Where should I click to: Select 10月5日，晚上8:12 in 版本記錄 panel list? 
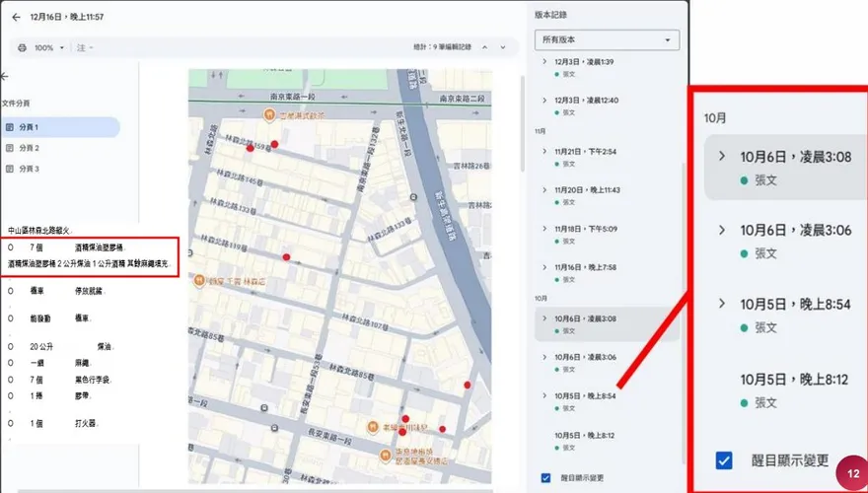point(585,436)
